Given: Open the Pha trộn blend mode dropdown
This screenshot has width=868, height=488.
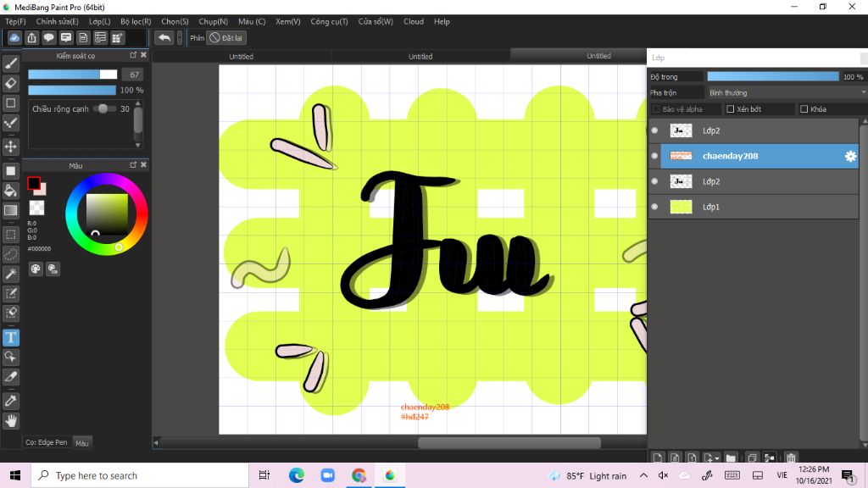Looking at the screenshot, I should 787,92.
